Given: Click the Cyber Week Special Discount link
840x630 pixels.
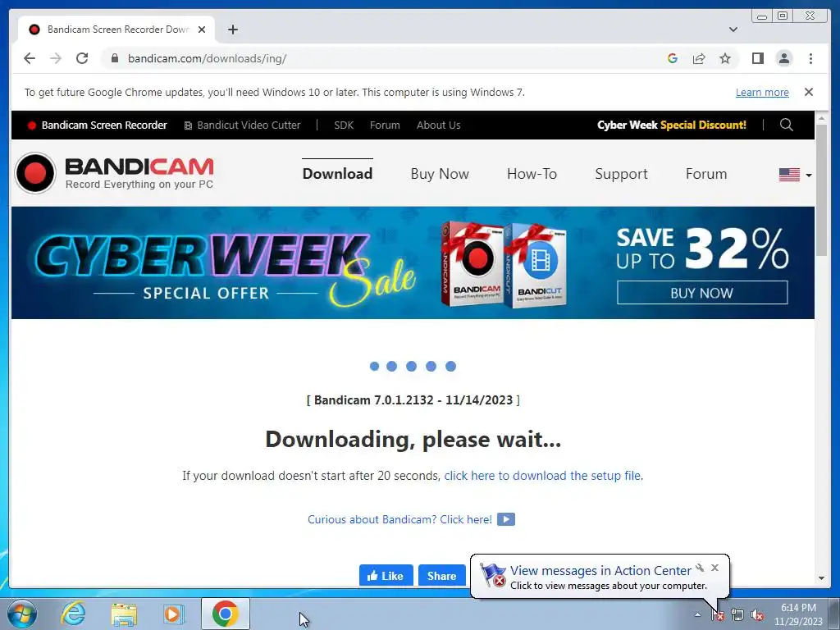Looking at the screenshot, I should click(x=672, y=125).
